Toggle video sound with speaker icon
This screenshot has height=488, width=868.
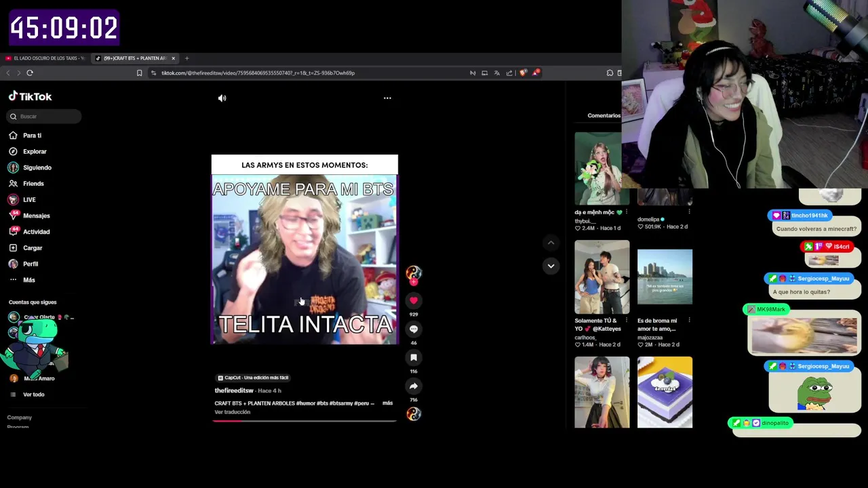[222, 98]
